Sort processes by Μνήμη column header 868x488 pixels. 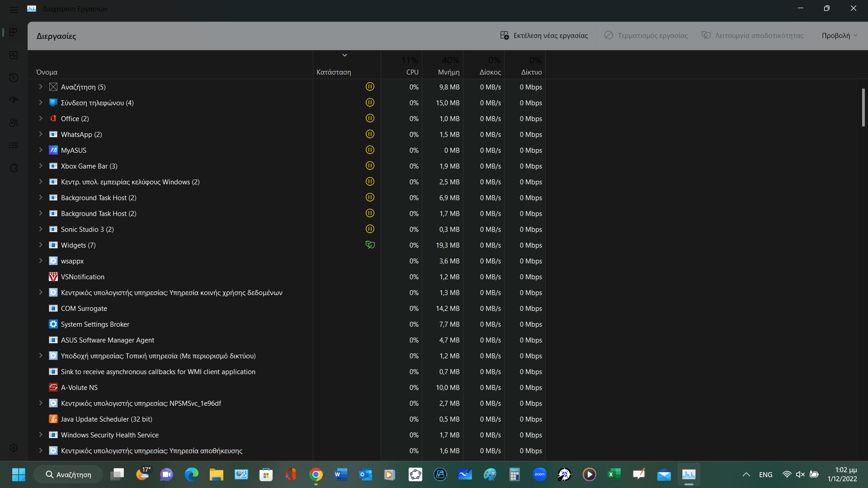[448, 72]
